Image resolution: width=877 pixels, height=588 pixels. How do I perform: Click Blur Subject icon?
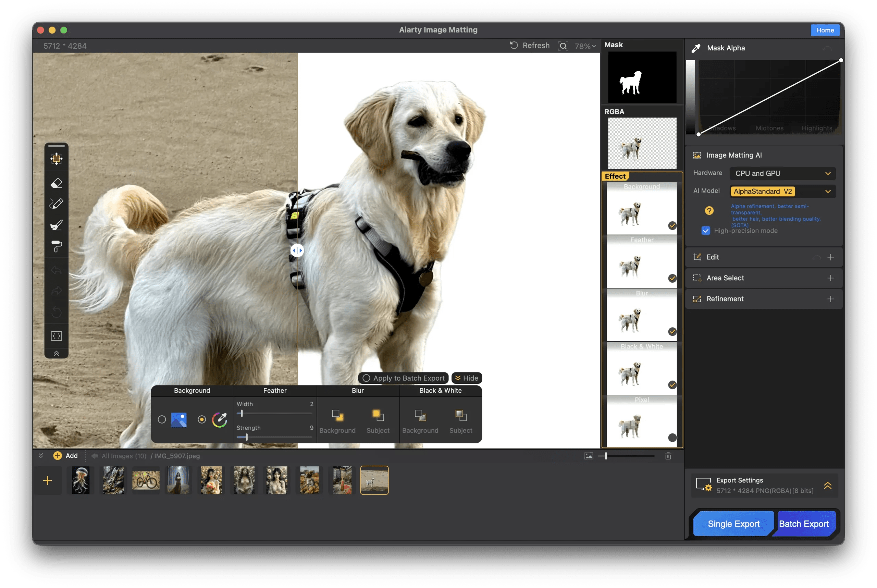click(378, 416)
